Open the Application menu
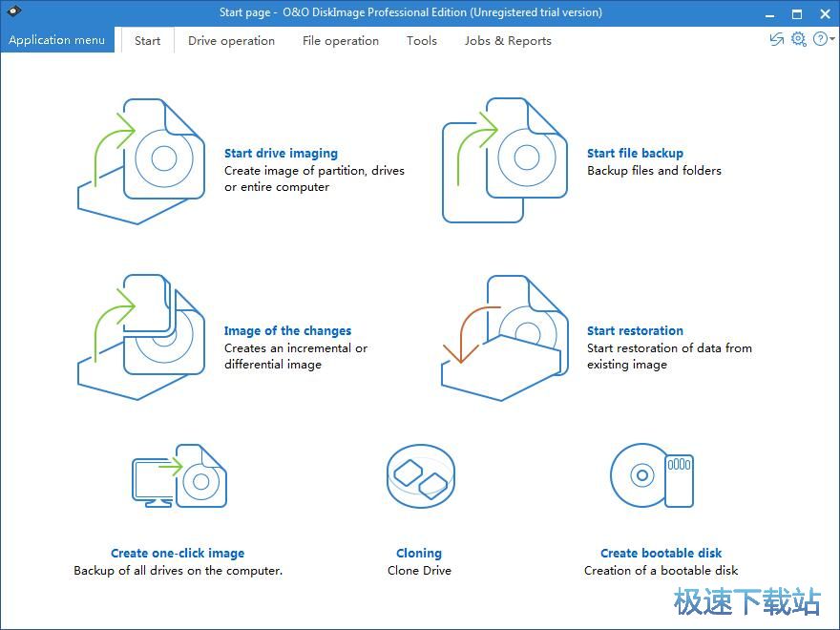The height and width of the screenshot is (630, 840). click(56, 40)
